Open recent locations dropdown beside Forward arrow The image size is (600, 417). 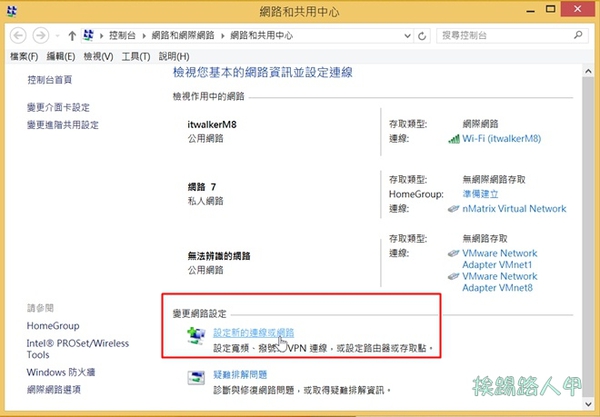click(57, 36)
